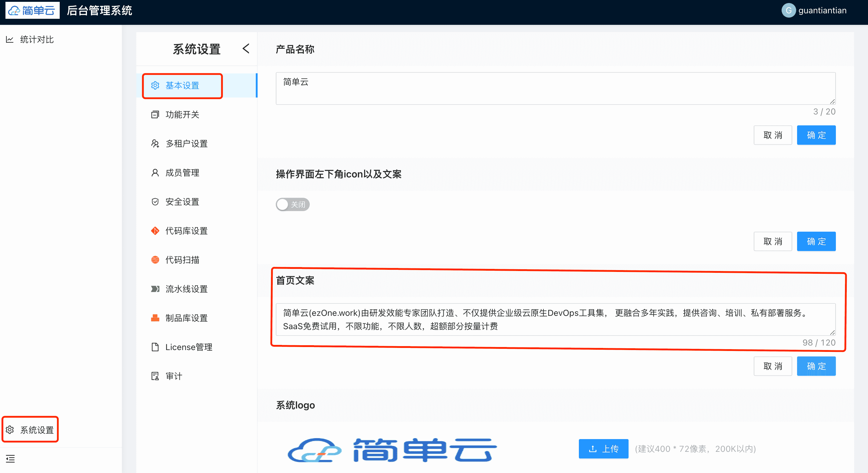Click the 建议400 * 72像素 hint text
Image resolution: width=868 pixels, height=473 pixels.
pos(696,449)
